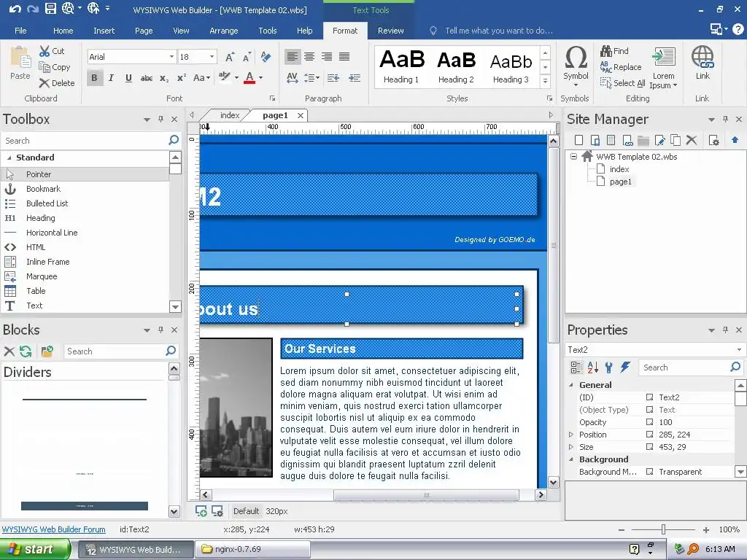The width and height of the screenshot is (747, 560).
Task: Click the decrease indent icon
Action: [x=333, y=77]
